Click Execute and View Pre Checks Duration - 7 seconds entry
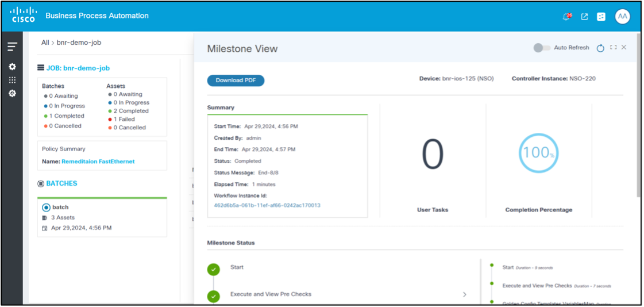644x307 pixels. tap(557, 286)
